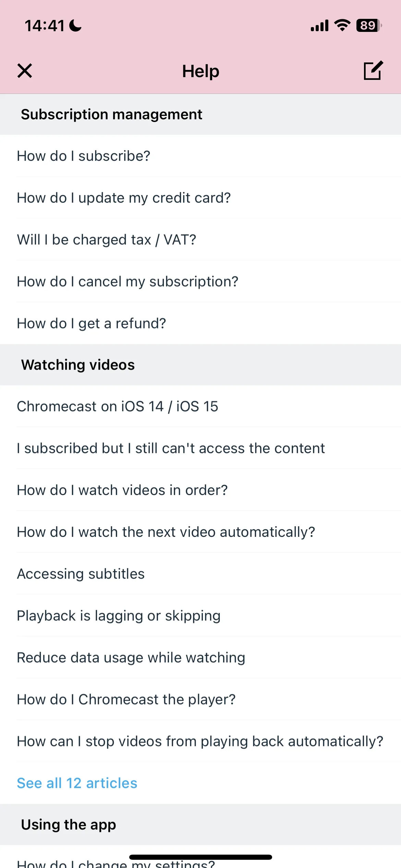The height and width of the screenshot is (868, 401).
Task: Open 'How do I update my credit card?'
Action: click(x=200, y=198)
